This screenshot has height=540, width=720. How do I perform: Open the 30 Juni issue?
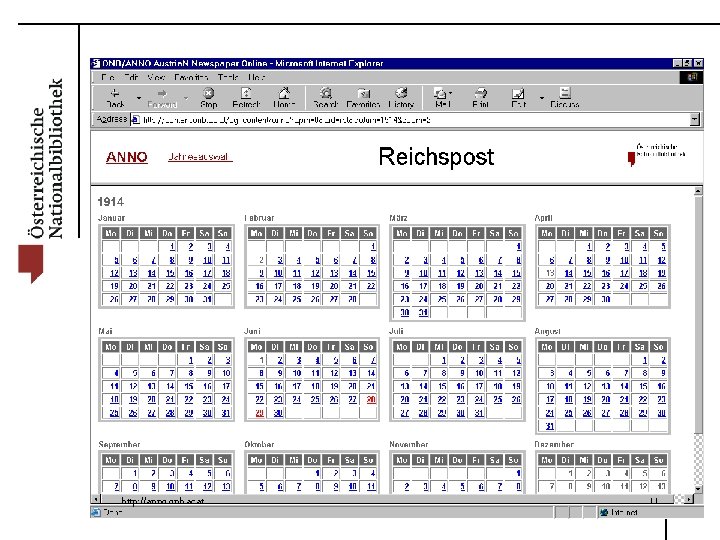tap(278, 413)
